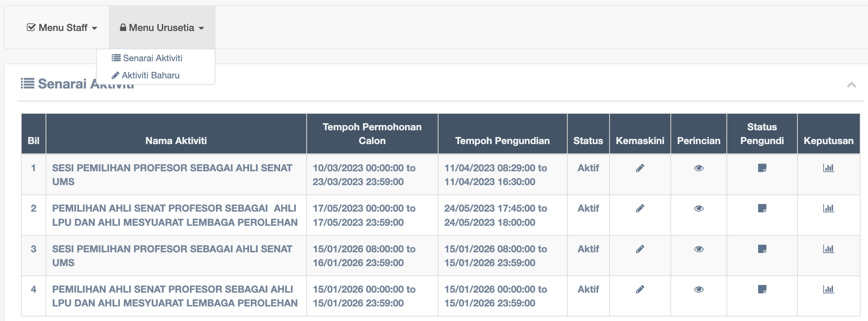Open the Menu Staff dropdown

(62, 28)
